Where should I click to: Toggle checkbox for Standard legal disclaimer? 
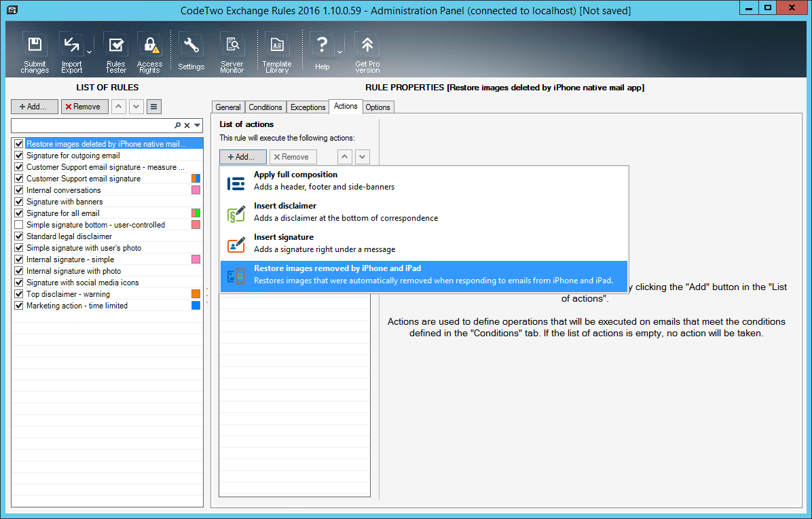18,236
